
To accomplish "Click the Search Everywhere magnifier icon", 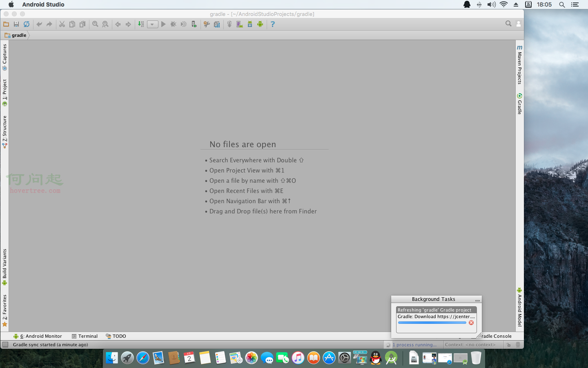I will (x=508, y=24).
